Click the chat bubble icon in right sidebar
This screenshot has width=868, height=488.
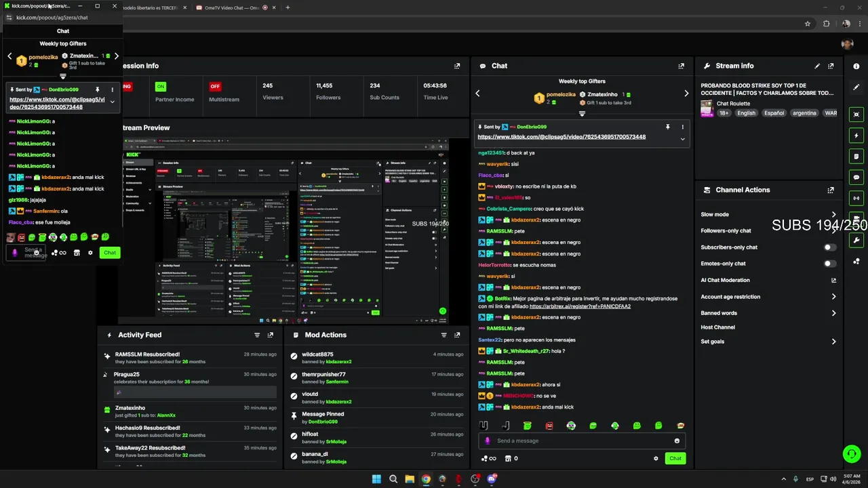[x=856, y=178]
